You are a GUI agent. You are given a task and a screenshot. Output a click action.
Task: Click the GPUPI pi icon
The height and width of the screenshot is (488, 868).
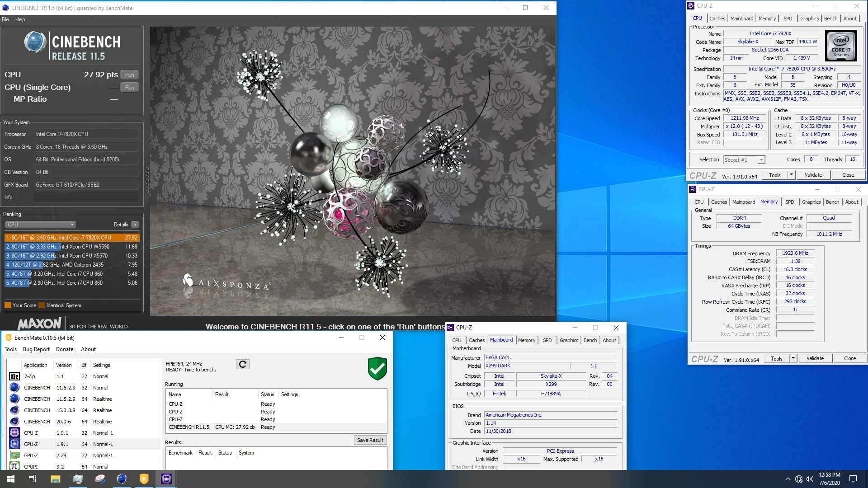click(x=14, y=466)
